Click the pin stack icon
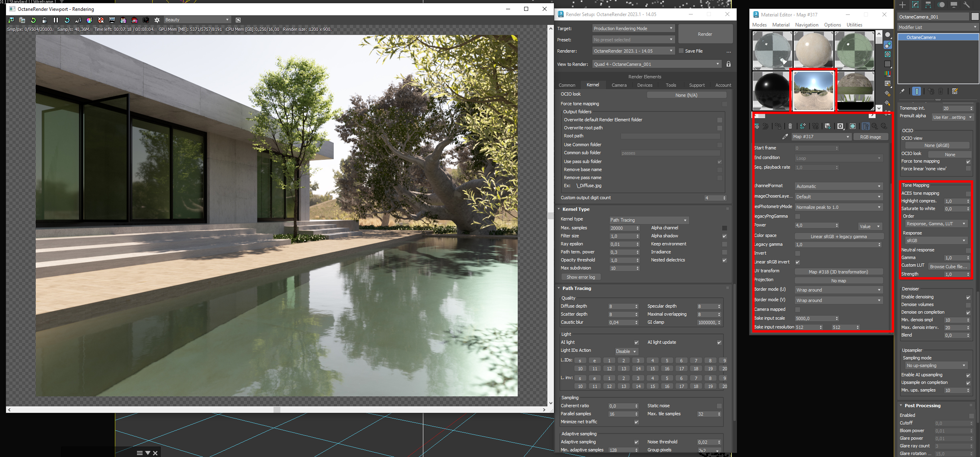Screen dimensions: 980x457 coord(902,91)
